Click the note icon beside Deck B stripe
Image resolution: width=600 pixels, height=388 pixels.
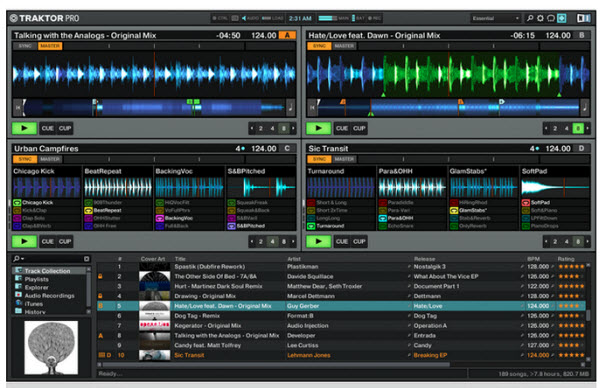point(585,108)
